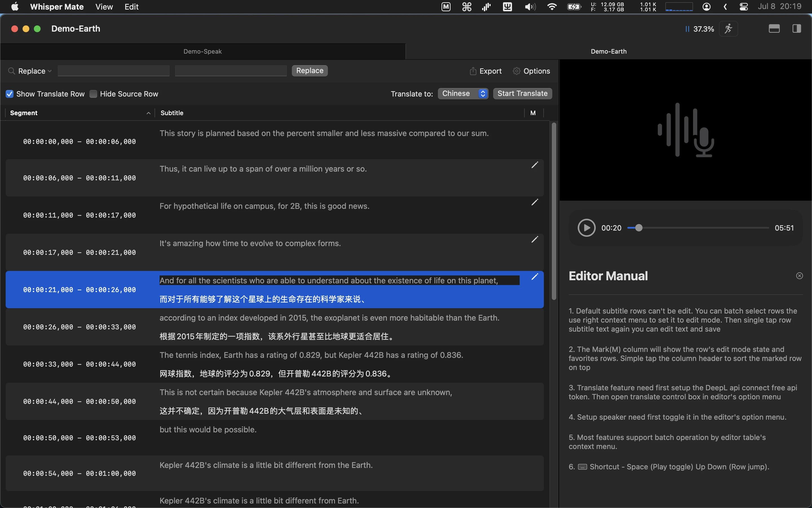Click Chinese translation '根据2015年制定的一项指数'

click(x=277, y=337)
